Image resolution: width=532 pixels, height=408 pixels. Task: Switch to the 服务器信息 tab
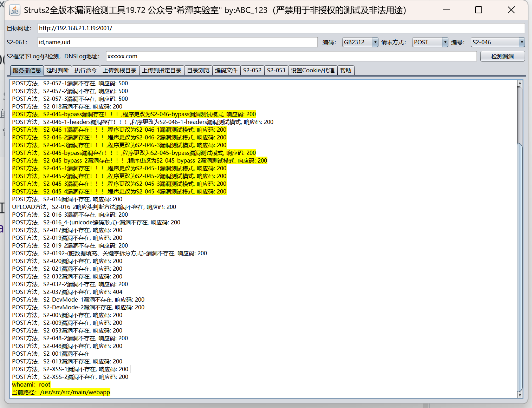tap(27, 70)
